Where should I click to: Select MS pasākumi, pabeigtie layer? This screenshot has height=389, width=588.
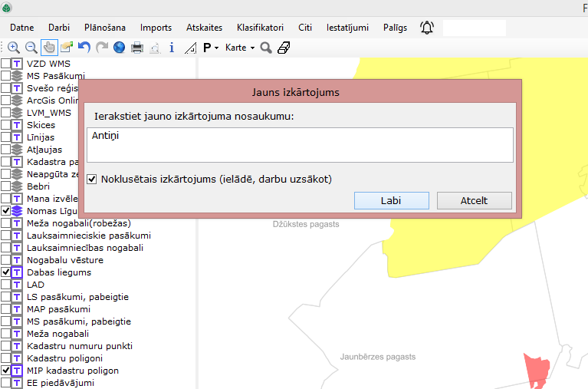[79, 321]
